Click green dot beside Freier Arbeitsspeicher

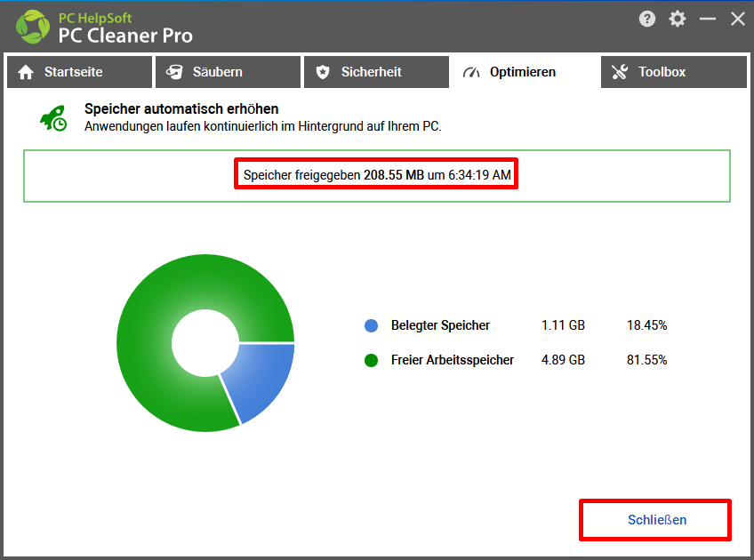tap(372, 360)
